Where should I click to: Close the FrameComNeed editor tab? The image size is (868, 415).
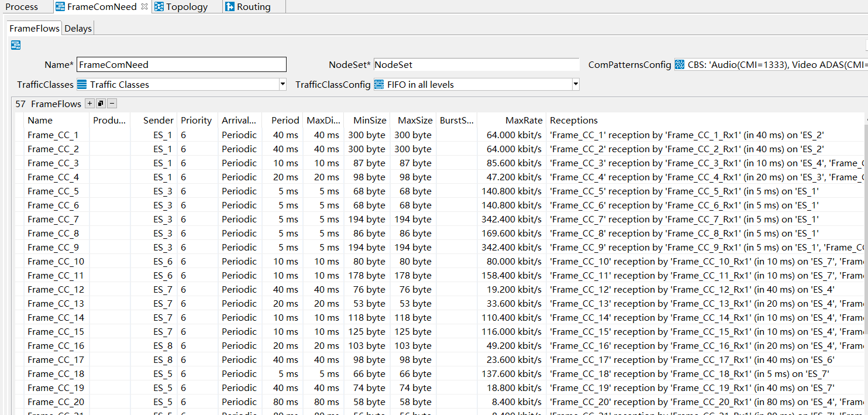click(x=144, y=7)
